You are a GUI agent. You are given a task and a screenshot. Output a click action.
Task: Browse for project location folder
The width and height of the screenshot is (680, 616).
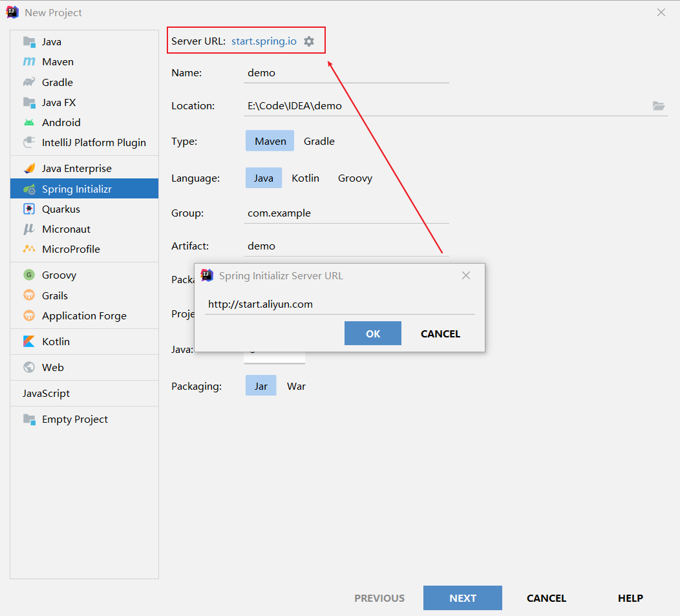(x=659, y=105)
